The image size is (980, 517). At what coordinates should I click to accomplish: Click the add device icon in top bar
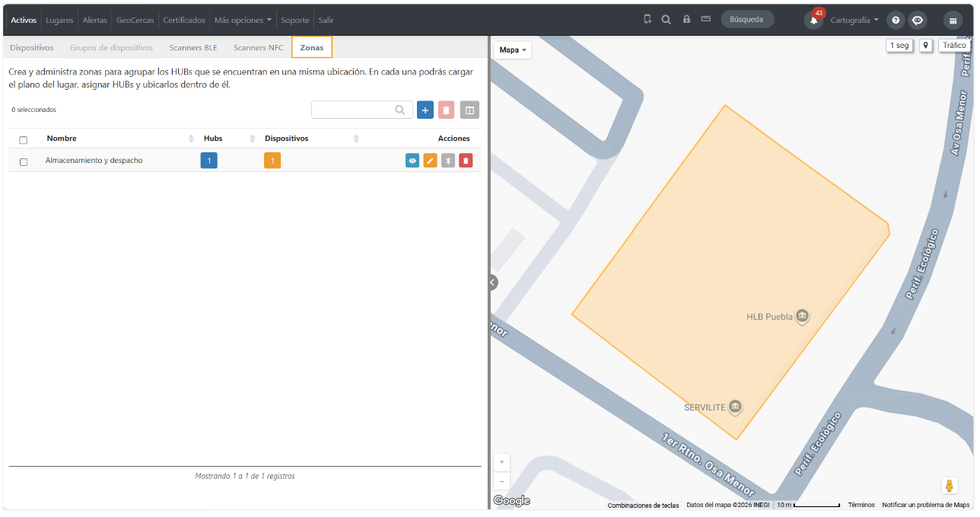coord(647,20)
